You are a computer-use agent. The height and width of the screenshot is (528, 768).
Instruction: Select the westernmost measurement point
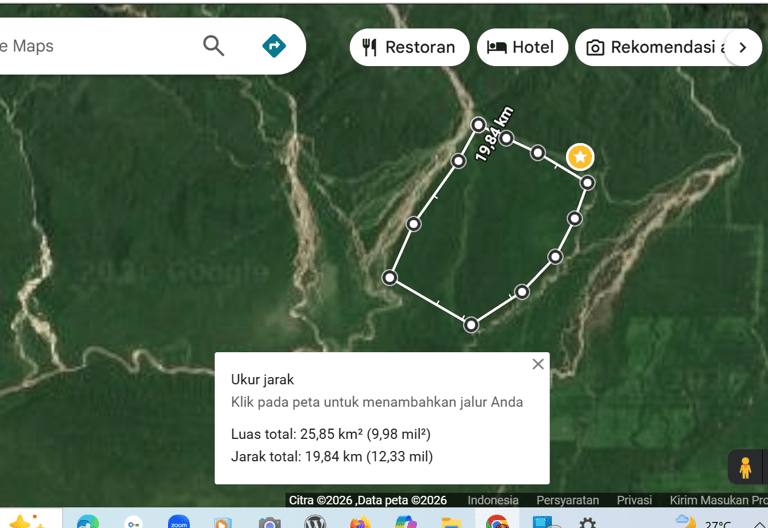point(389,278)
